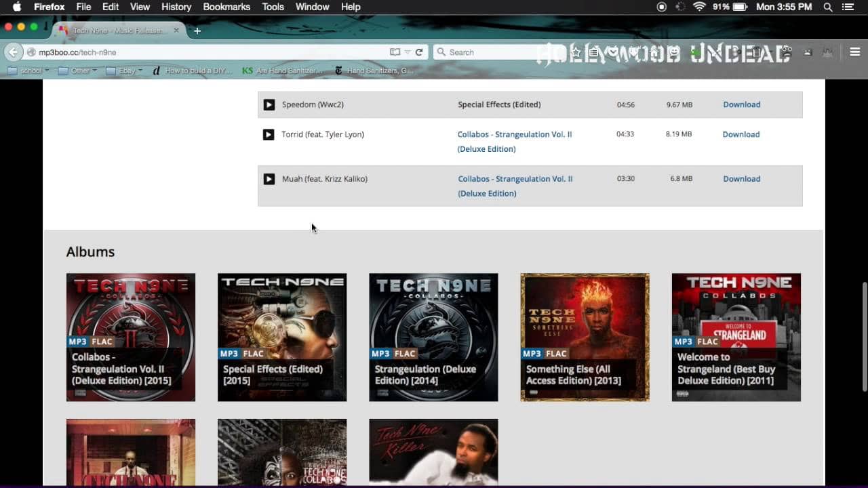Open Strangeulation (Deluxe Edition) [2014] album cover
The image size is (868, 488).
click(433, 338)
